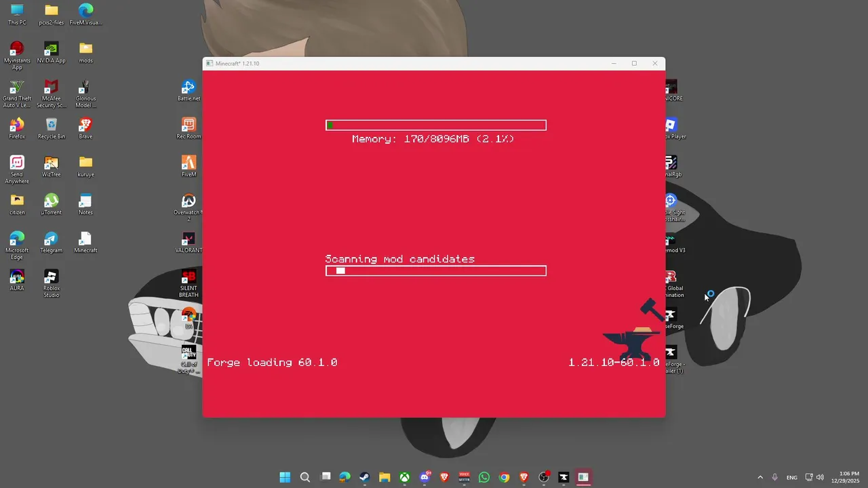Click the Memory usage progress bar
Screen dimensions: 868x488
click(435, 125)
